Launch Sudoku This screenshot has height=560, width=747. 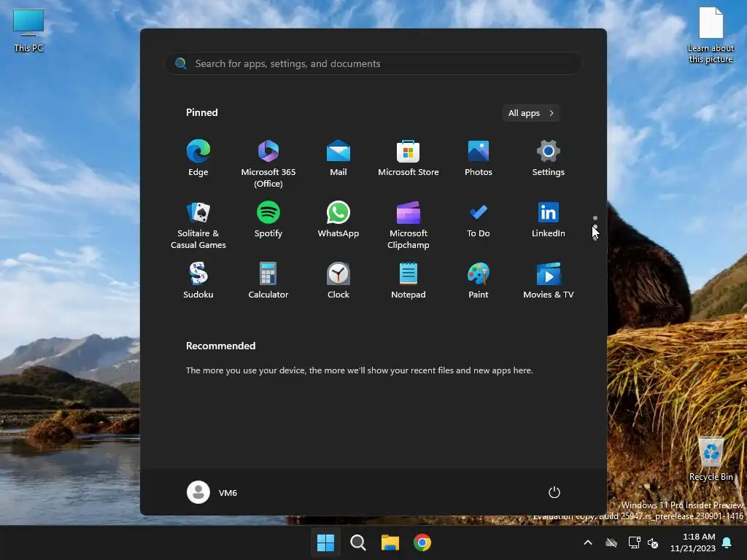point(198,281)
